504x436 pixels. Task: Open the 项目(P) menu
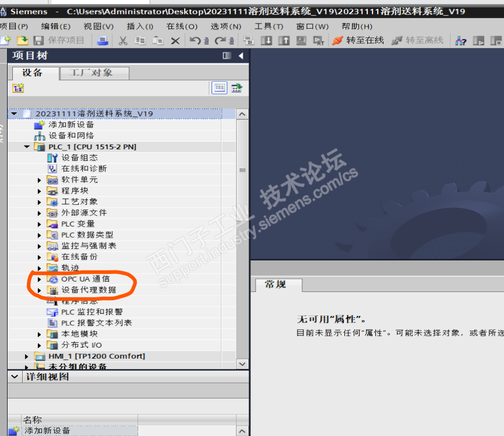[13, 26]
